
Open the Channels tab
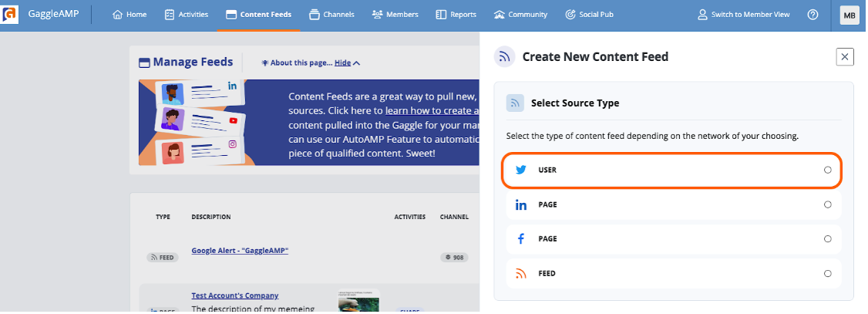point(331,15)
